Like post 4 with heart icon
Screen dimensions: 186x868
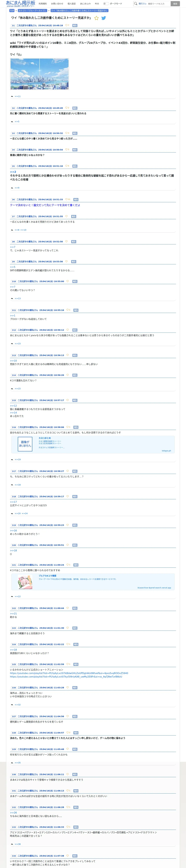[x=66, y=150]
